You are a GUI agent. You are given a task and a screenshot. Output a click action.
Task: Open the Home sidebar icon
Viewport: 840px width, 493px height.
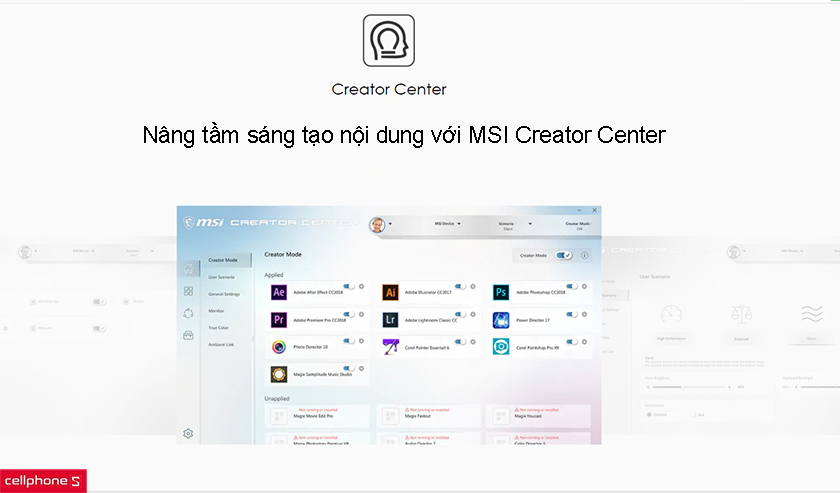click(x=188, y=268)
